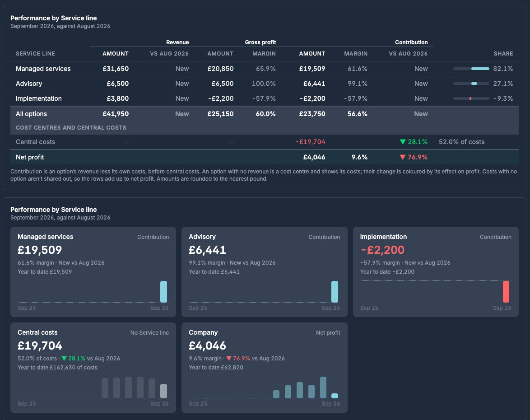Click the COST CENTRES AND CENTRAL COSTS section heading
Image resolution: width=530 pixels, height=420 pixels.
click(x=71, y=127)
